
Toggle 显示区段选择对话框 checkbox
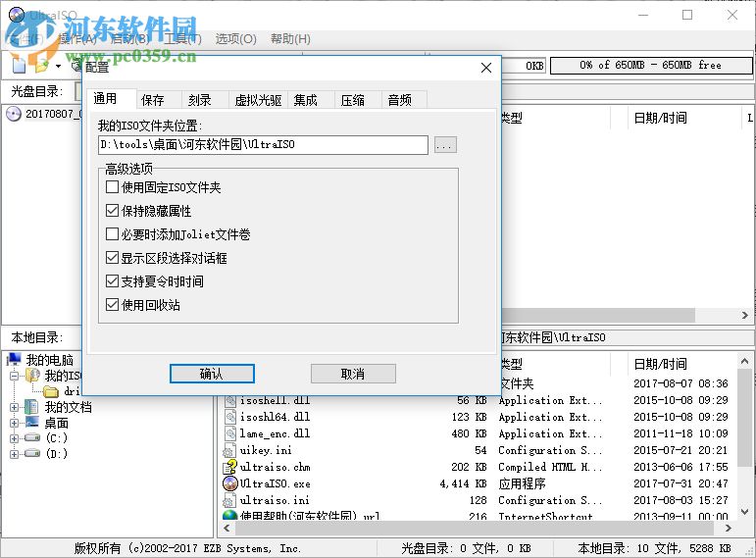[112, 258]
